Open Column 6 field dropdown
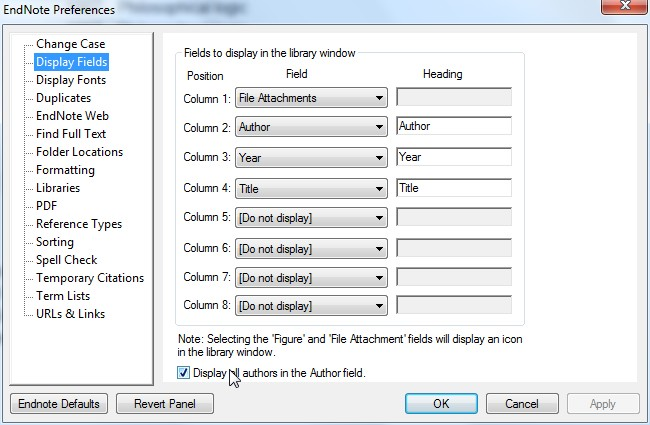 tap(311, 249)
